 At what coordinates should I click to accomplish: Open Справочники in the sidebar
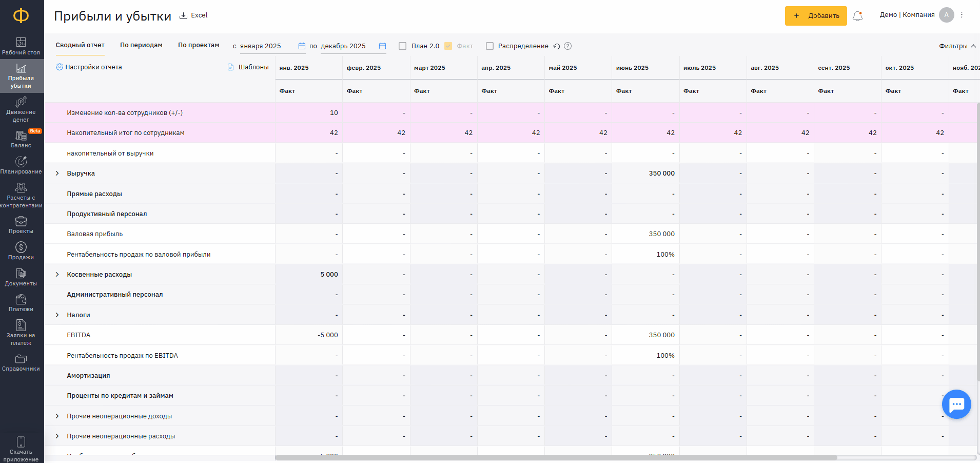click(21, 363)
